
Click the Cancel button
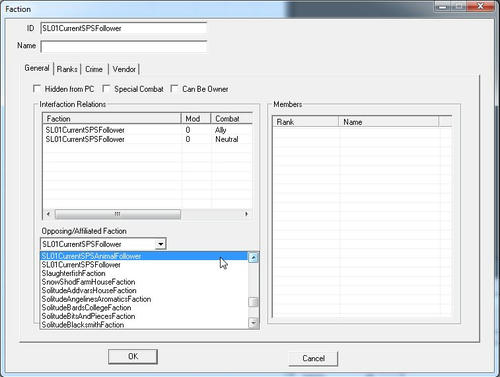313,358
